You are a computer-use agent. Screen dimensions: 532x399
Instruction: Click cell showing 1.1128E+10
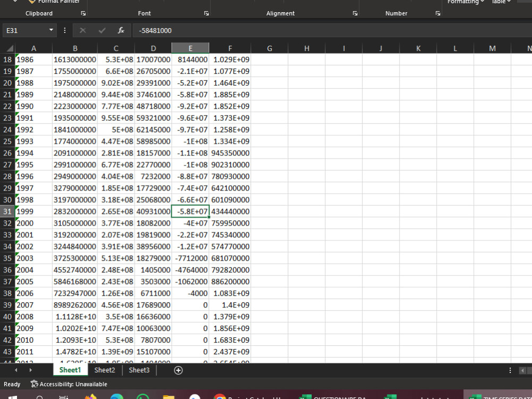coord(75,317)
